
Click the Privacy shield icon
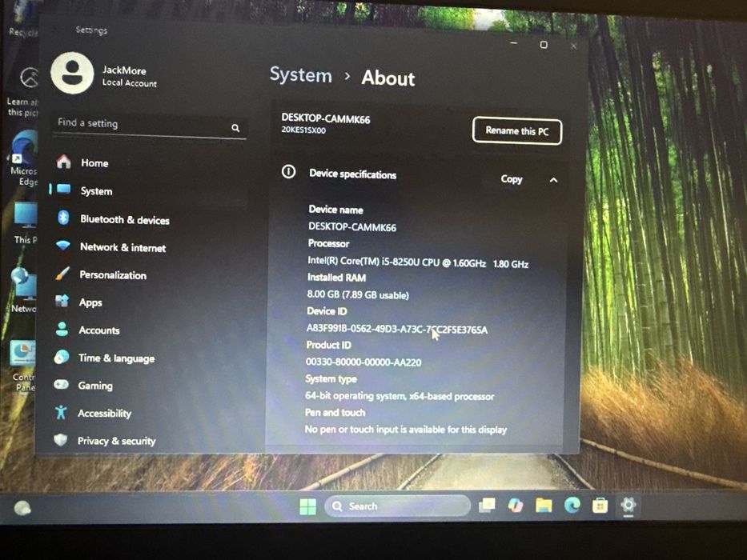click(61, 439)
